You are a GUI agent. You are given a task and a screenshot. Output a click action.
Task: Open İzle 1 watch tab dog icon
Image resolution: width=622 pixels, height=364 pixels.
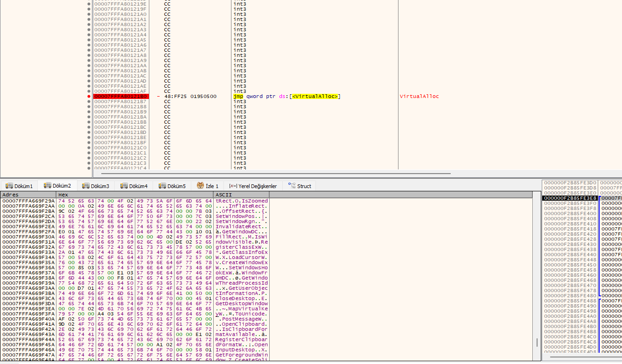[x=200, y=186]
